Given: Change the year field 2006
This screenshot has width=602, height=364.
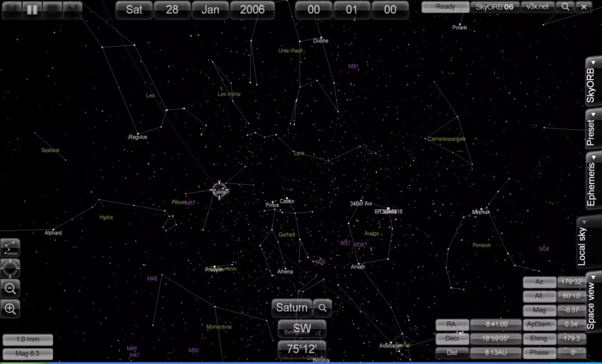Looking at the screenshot, I should pyautogui.click(x=252, y=10).
